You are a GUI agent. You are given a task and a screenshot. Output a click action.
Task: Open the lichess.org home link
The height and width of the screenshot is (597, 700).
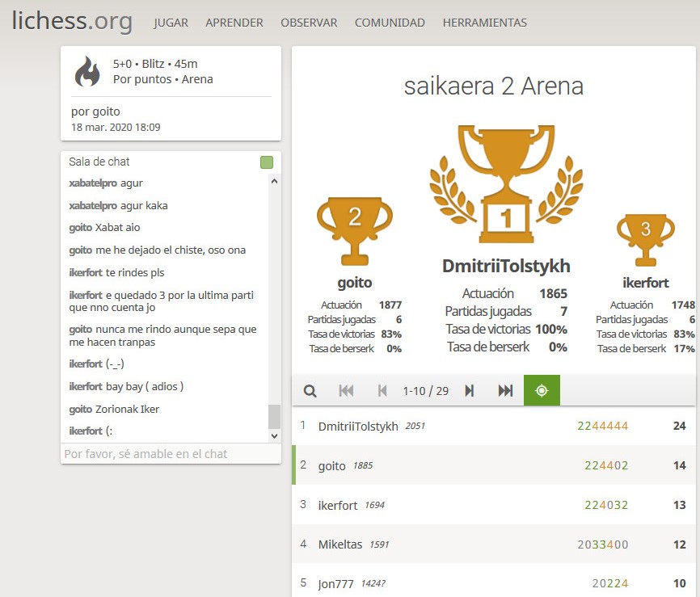pos(72,22)
